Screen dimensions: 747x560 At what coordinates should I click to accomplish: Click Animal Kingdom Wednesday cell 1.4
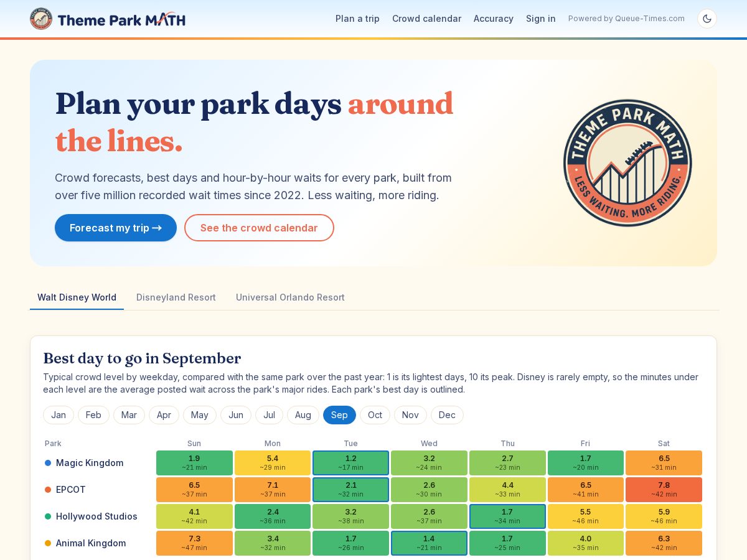(429, 543)
